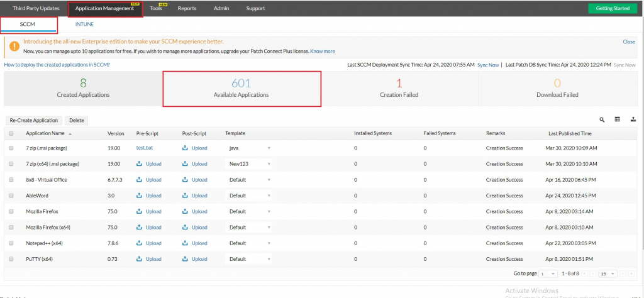Open the Created Applications summary tile
Screen dimensions: 644x298
tap(84, 89)
